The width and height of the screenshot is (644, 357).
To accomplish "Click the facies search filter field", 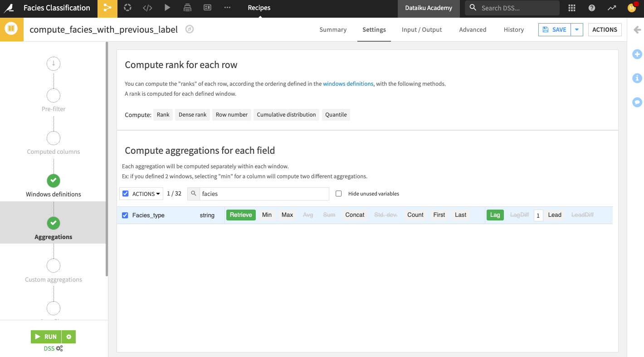I will 263,194.
